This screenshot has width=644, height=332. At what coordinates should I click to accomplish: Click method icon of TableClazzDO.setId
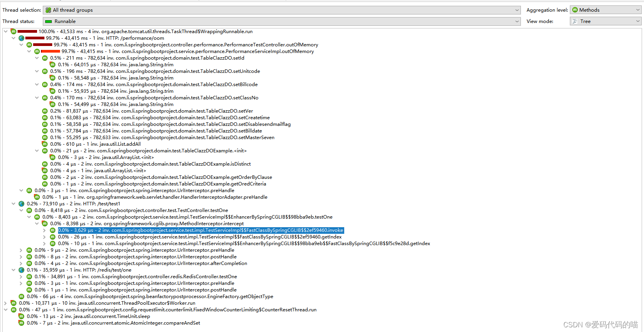click(45, 58)
